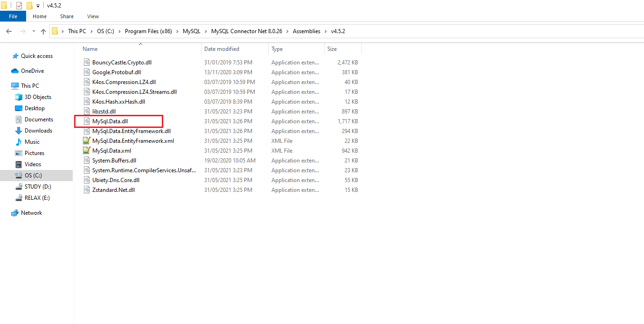Image resolution: width=644 pixels, height=324 pixels.
Task: Click the New Folder quick access icon
Action: coord(29,5)
